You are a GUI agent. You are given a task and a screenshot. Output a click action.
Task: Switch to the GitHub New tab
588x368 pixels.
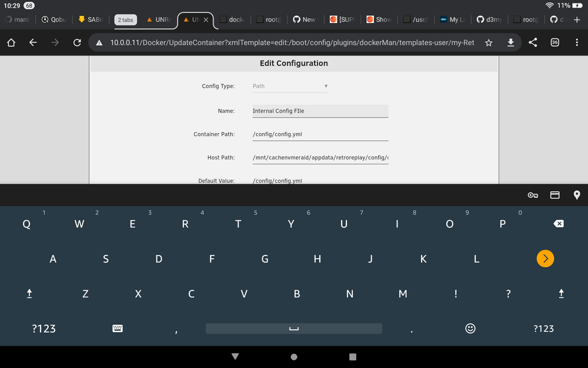click(x=305, y=19)
